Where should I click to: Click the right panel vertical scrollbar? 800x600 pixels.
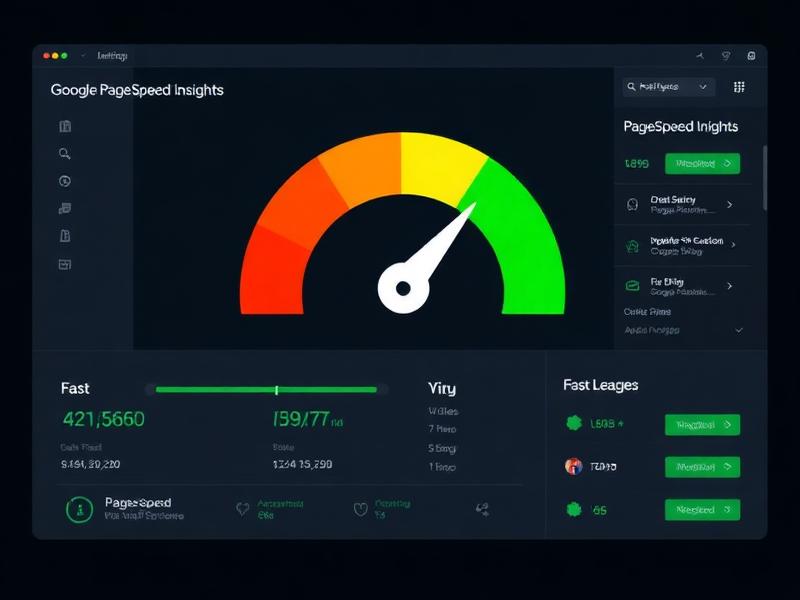coord(764,178)
